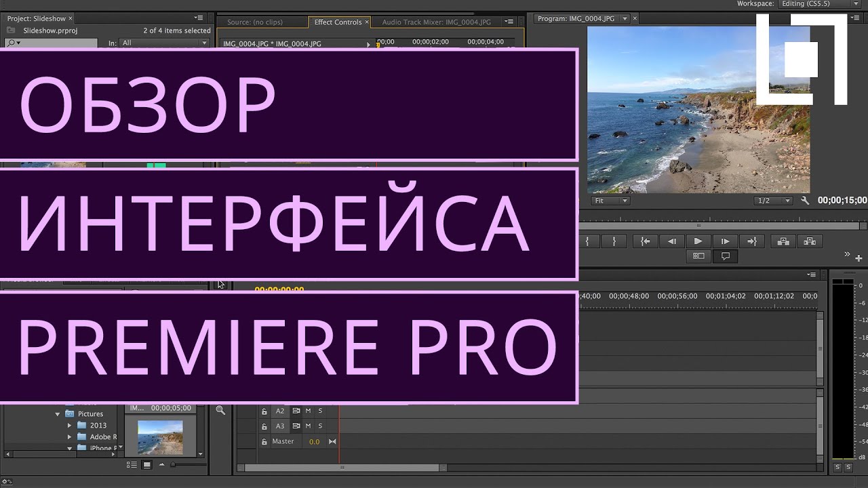The width and height of the screenshot is (868, 488).
Task: Solo the A2 audio track
Action: coord(320,411)
